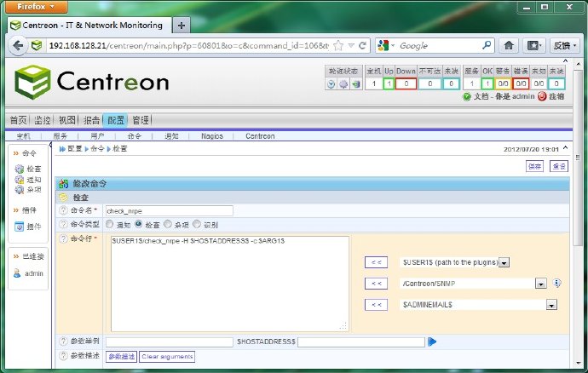Click into the command line text area
This screenshot has width=588, height=373.
coord(230,284)
